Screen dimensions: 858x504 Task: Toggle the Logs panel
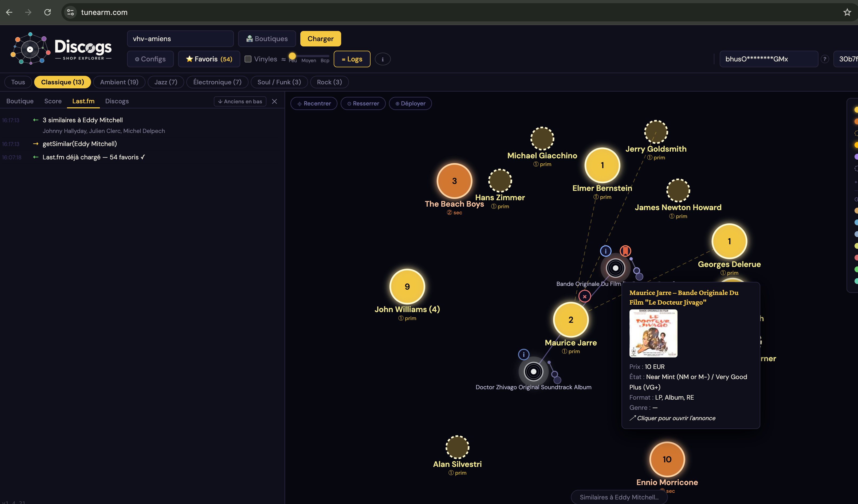[x=352, y=59]
